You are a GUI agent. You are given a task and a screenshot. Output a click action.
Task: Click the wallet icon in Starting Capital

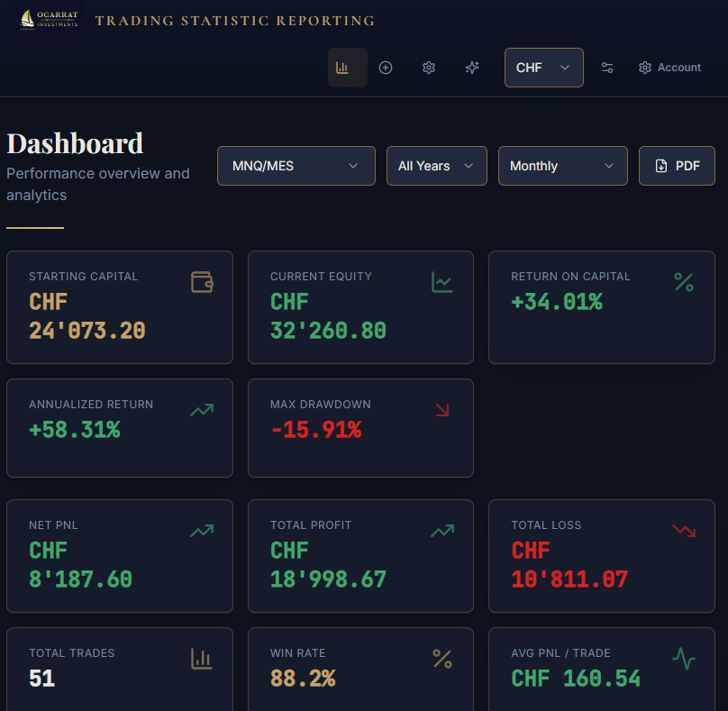coord(202,282)
